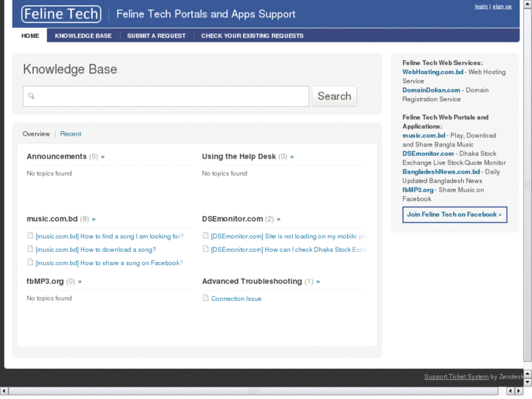Open the KNOWLEDGE BASE tab
This screenshot has width=532, height=399.
[x=83, y=36]
